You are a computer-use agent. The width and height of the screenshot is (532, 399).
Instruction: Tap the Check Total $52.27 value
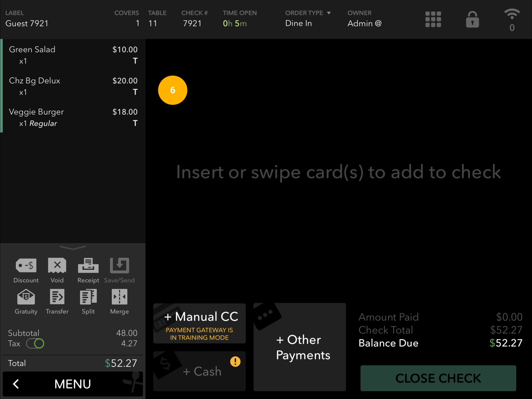(506, 330)
